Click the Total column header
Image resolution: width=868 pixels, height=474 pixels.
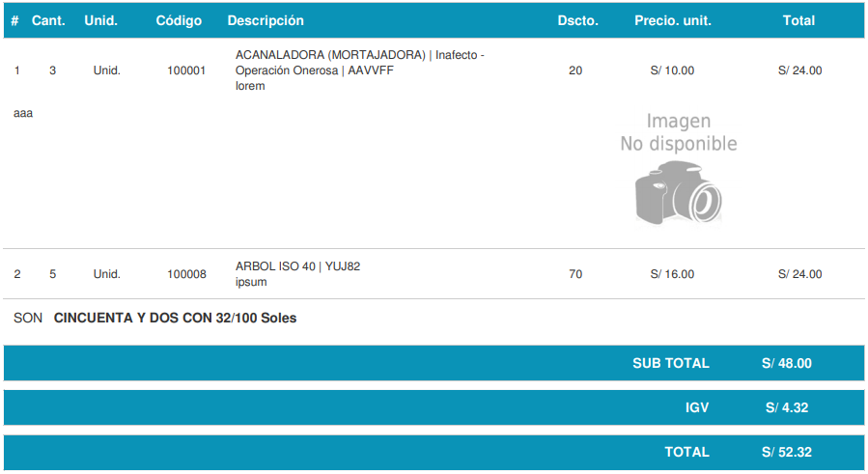(798, 20)
